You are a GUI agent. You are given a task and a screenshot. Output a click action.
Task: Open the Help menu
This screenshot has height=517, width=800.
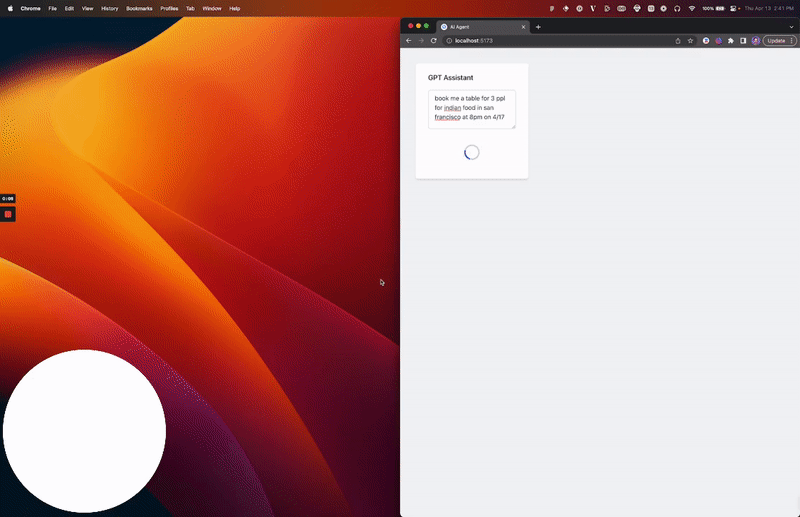(x=235, y=8)
